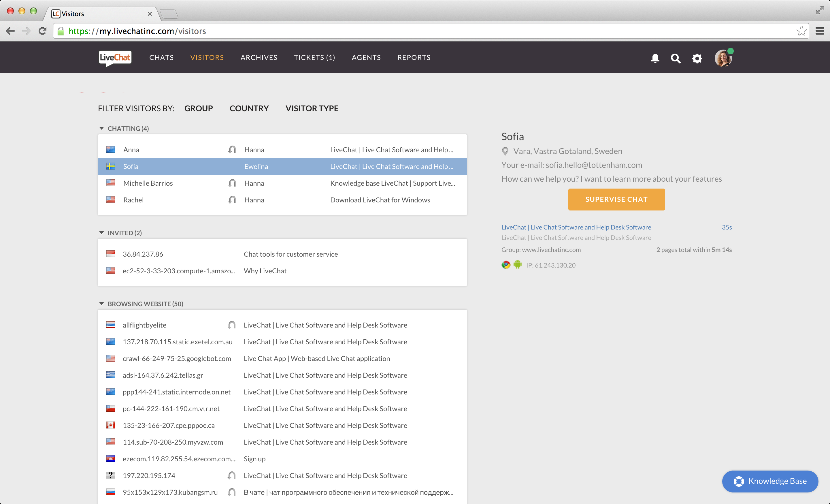Collapse the Chatting (4) section
The image size is (830, 504).
tap(101, 128)
